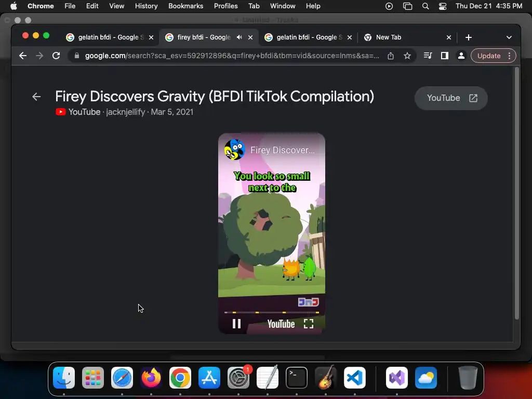Click the browser forward arrow
The image size is (532, 399).
[39, 56]
